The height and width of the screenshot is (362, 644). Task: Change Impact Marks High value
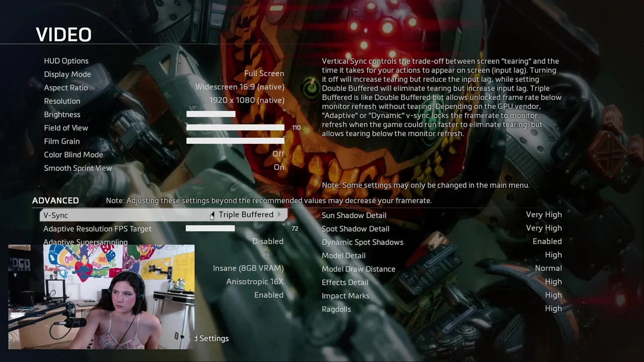point(553,295)
